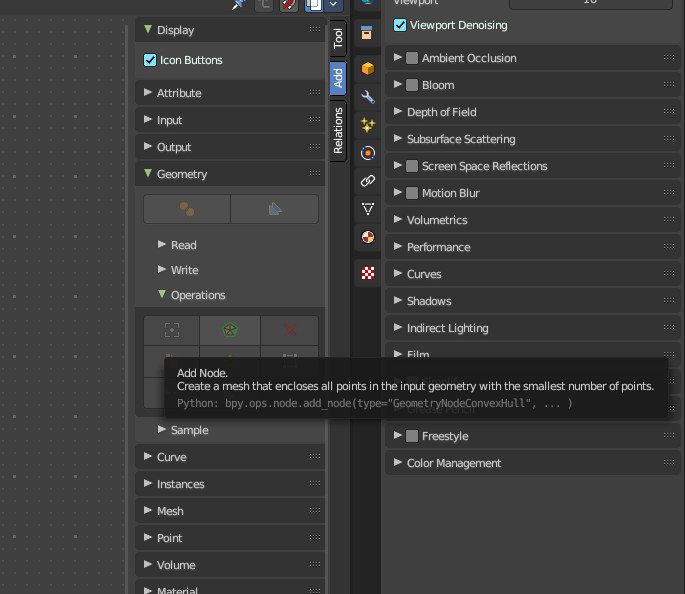Open the Texture properties checker tab
The image size is (685, 594).
[368, 273]
